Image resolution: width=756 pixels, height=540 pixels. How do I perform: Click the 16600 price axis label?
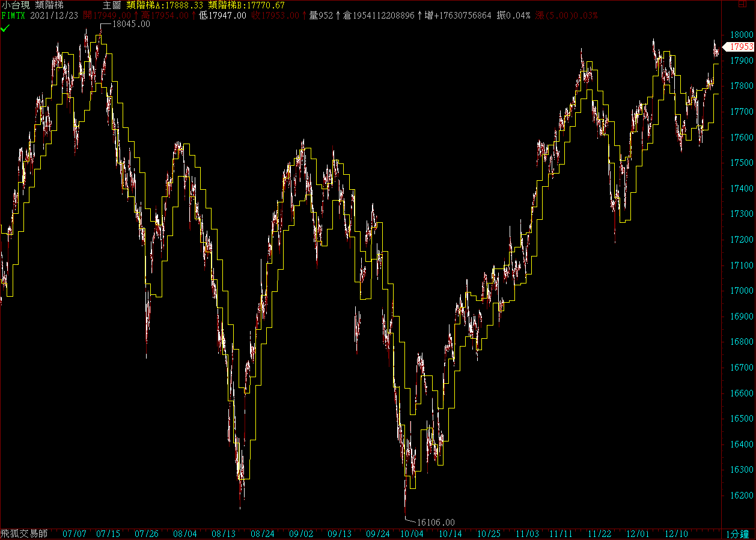742,393
